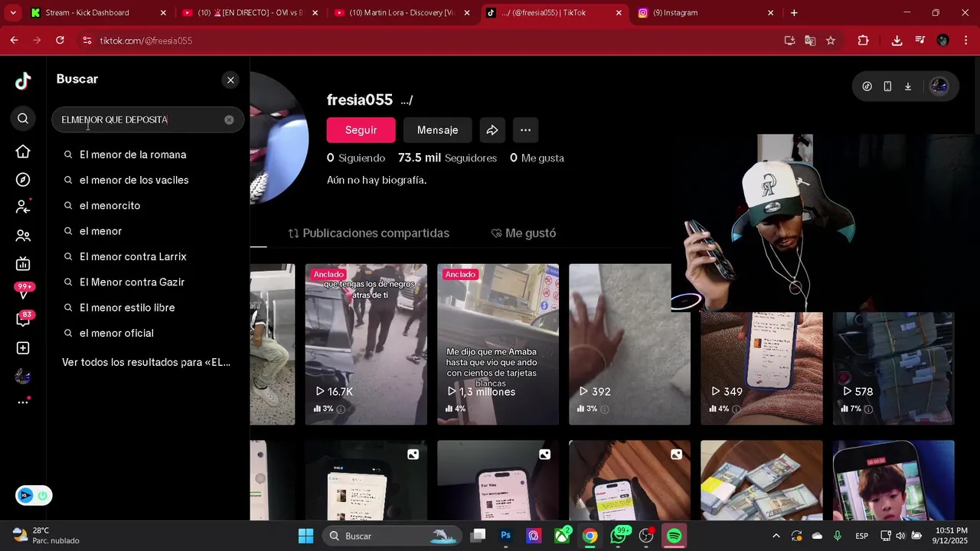The height and width of the screenshot is (551, 980).
Task: Close the Buscar search panel
Action: pyautogui.click(x=230, y=80)
